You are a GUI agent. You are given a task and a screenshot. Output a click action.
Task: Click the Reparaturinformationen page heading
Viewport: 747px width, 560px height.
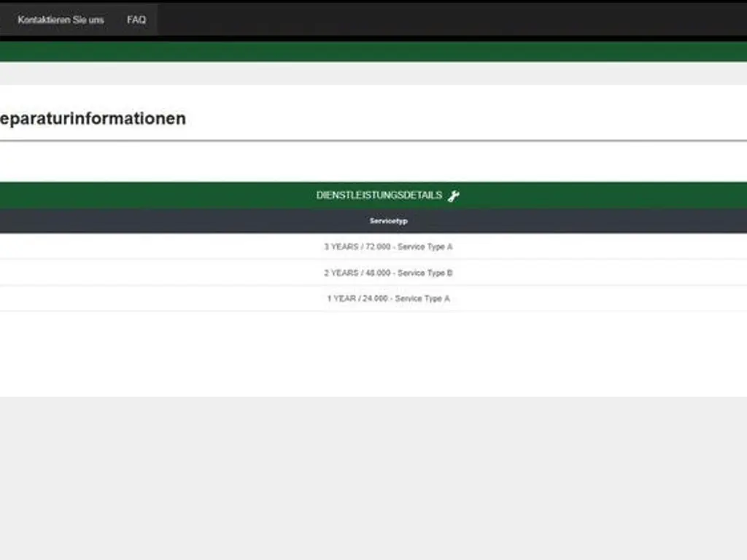point(93,118)
